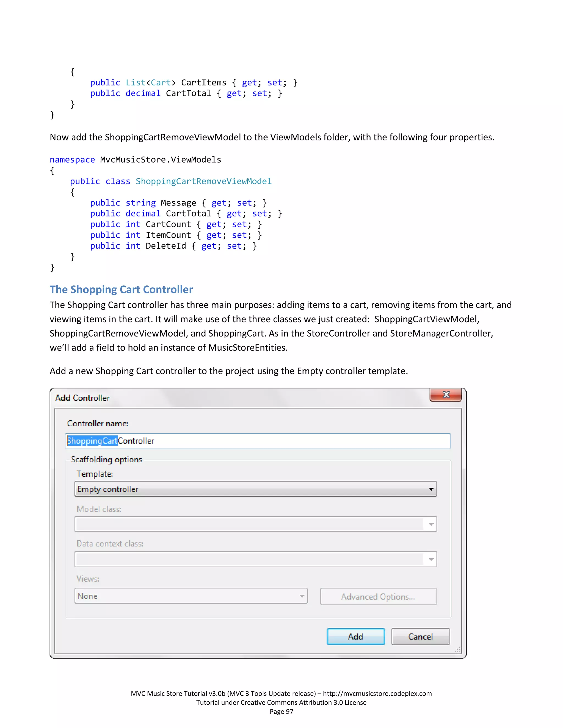Open the Views dropdown showing None
Viewport: 563px width, 728px height.
point(191,596)
